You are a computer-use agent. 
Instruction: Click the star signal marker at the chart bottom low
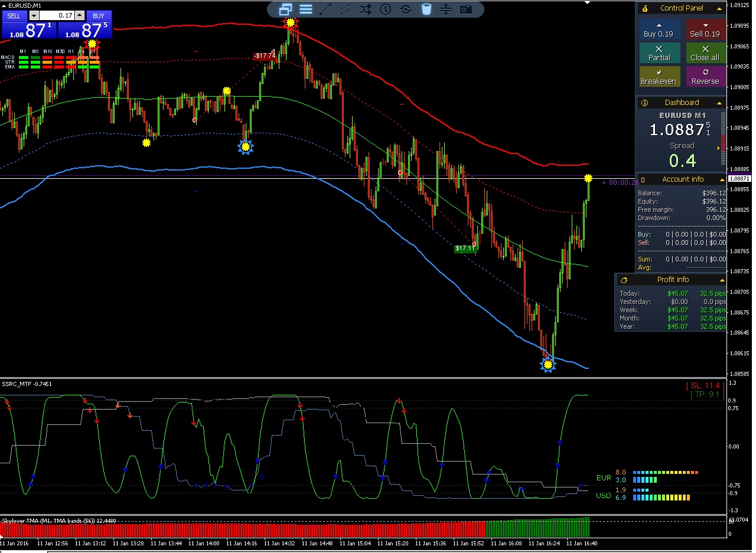pos(548,365)
